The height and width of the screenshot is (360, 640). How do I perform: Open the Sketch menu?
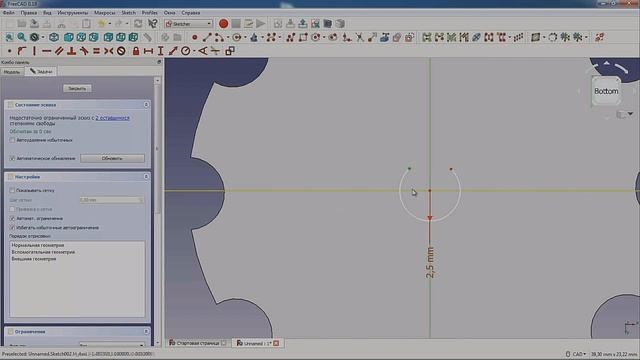click(x=129, y=13)
